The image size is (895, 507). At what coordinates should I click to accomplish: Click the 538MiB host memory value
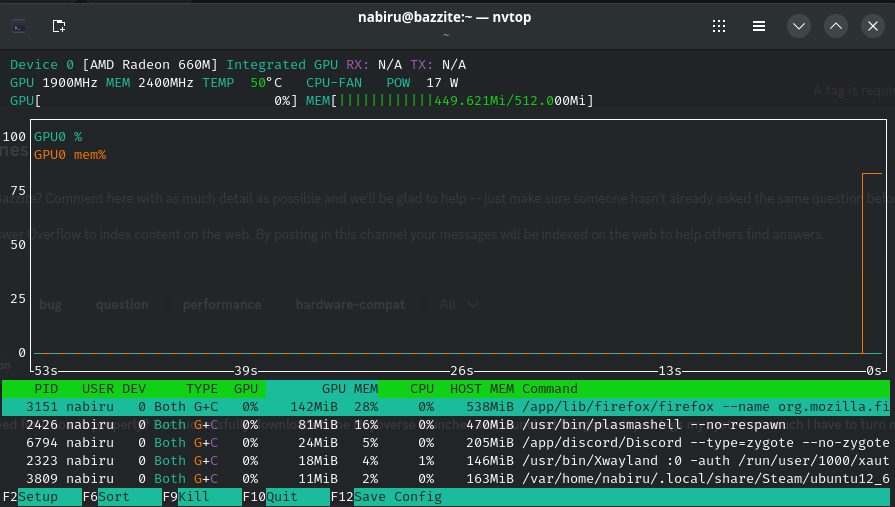(x=490, y=407)
